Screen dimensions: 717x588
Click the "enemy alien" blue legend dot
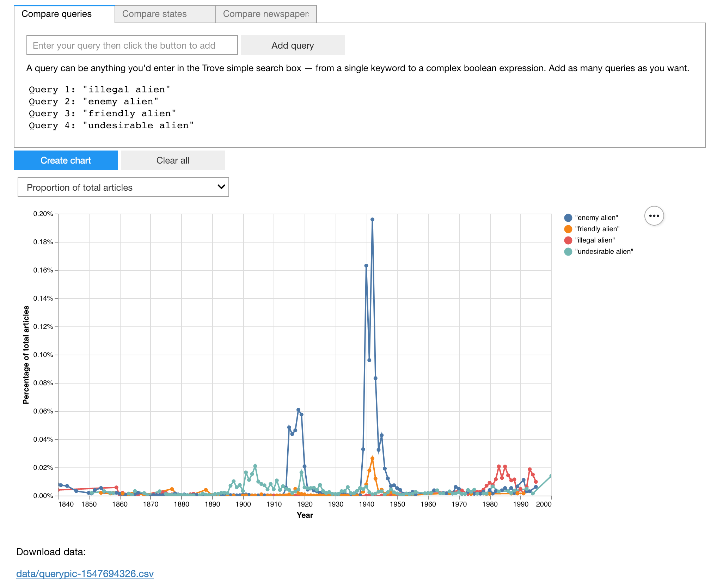click(568, 218)
